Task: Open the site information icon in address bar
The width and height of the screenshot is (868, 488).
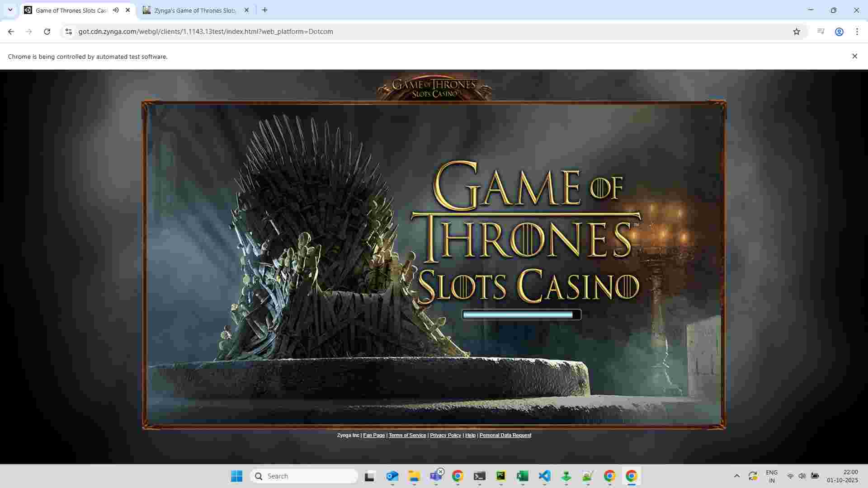Action: (x=68, y=32)
